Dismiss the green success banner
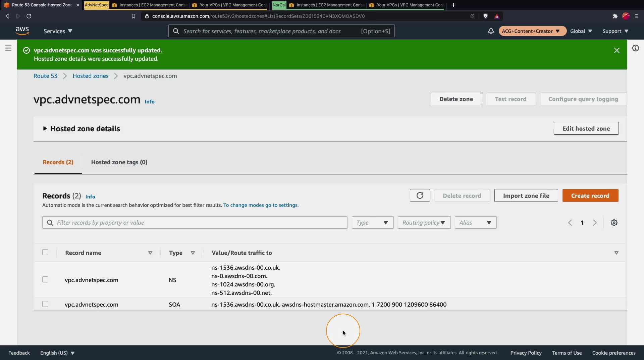Viewport: 644px width, 360px height. click(616, 50)
